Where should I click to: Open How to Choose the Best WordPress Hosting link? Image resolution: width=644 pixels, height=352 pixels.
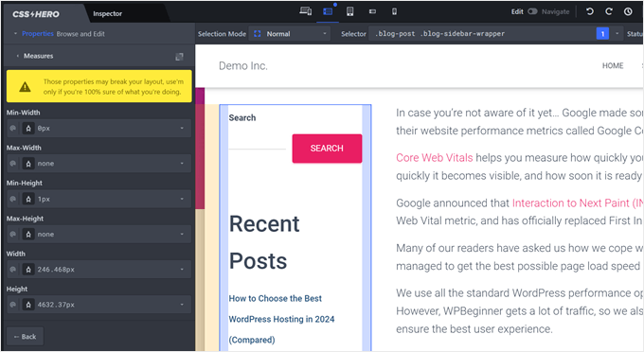pyautogui.click(x=282, y=319)
